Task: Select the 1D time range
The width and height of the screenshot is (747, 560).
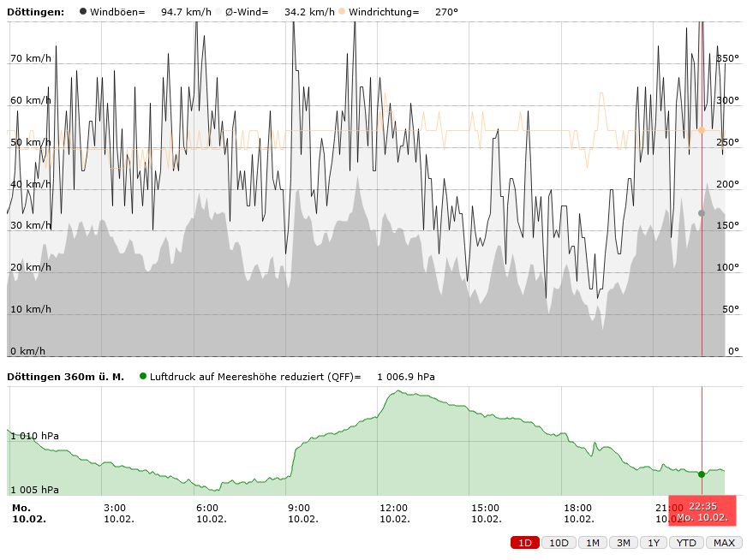Action: click(525, 543)
